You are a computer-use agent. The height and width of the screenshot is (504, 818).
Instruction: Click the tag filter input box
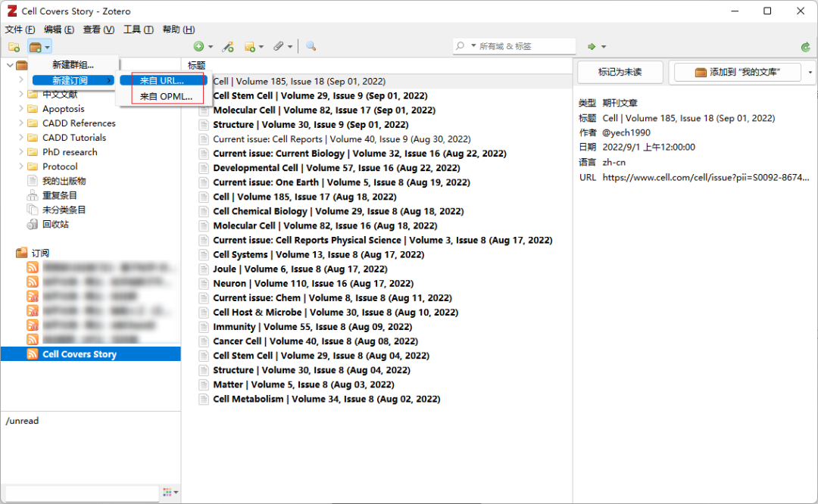pyautogui.click(x=81, y=493)
